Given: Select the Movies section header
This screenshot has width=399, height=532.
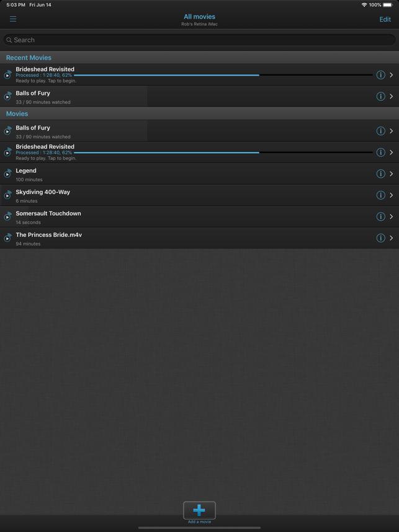Looking at the screenshot, I should click(x=199, y=113).
